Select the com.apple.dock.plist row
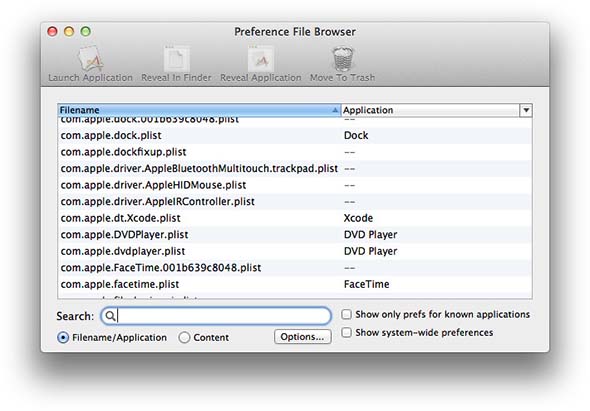 [x=295, y=135]
